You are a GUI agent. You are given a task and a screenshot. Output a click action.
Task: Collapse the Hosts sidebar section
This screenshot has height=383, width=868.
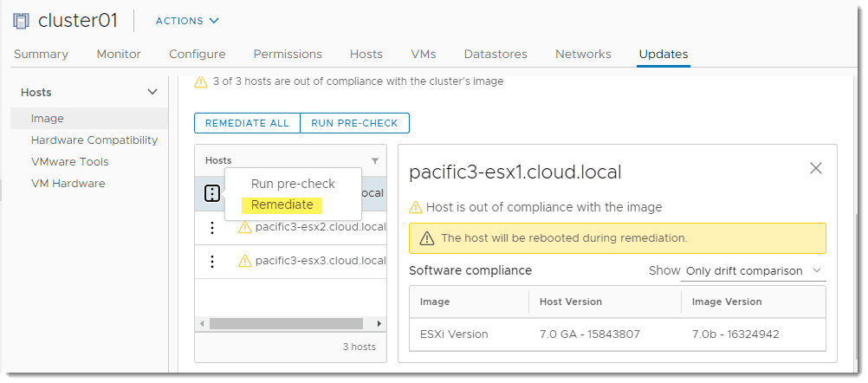pos(152,92)
